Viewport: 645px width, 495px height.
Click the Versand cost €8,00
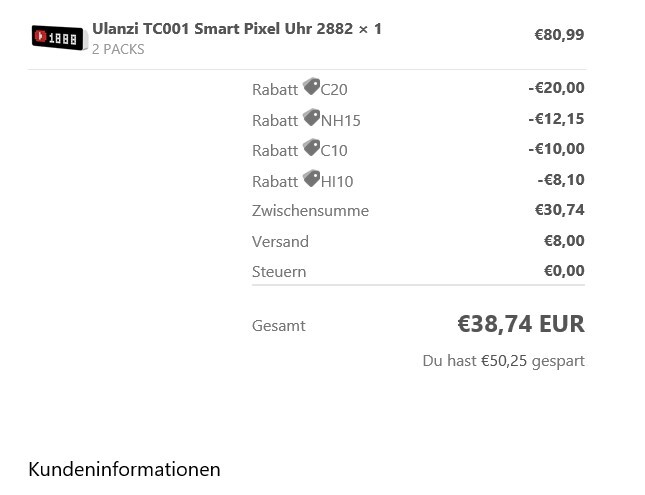(564, 240)
